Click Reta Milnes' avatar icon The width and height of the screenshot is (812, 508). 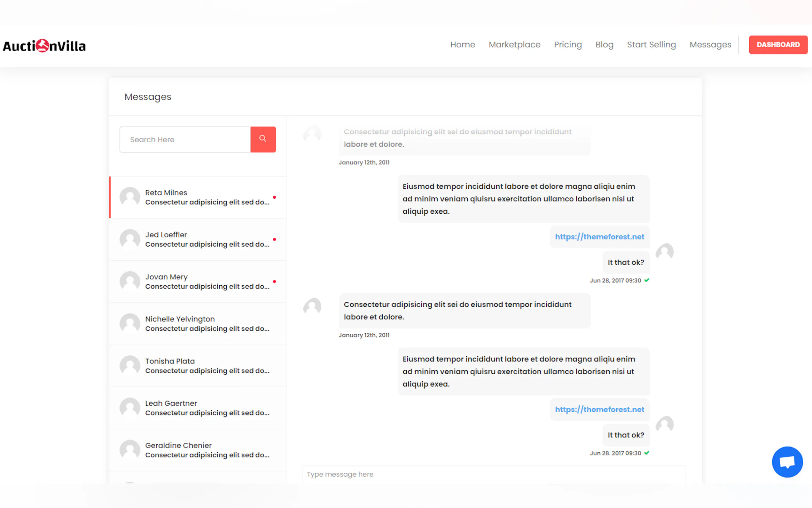[x=130, y=197]
